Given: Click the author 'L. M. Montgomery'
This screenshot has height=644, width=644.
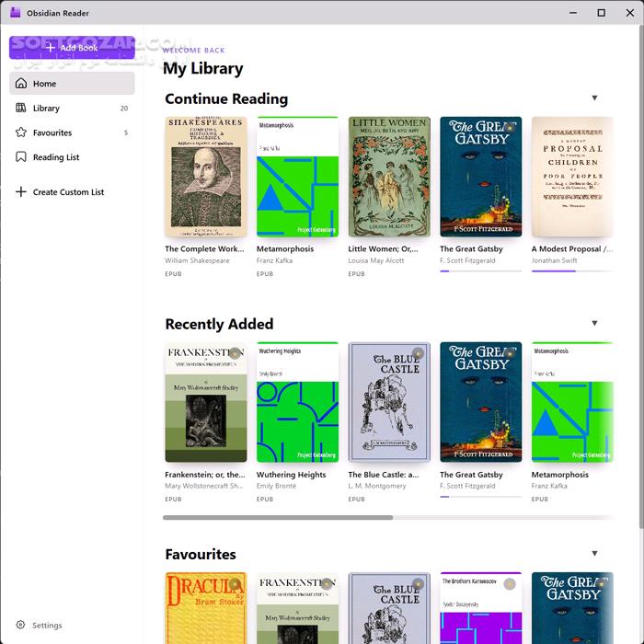Looking at the screenshot, I should pos(376,486).
